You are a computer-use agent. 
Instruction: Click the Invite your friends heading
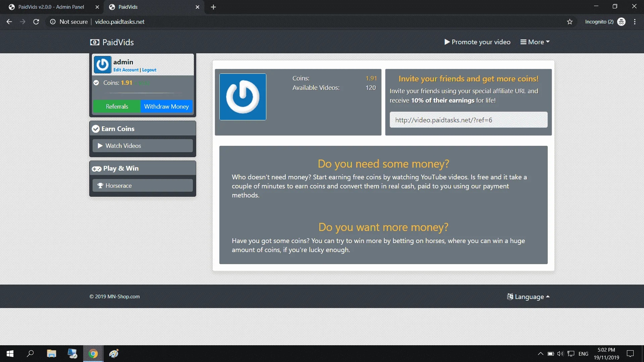[x=469, y=79]
